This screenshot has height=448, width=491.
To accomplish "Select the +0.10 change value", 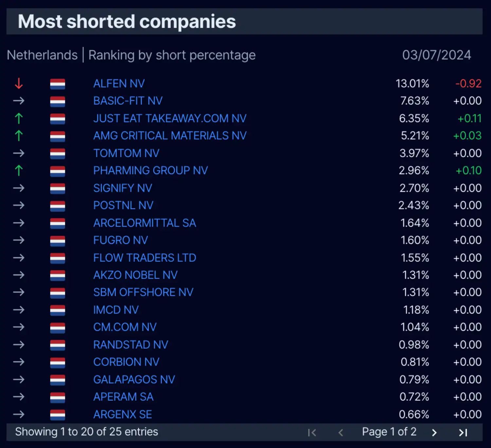I will (x=469, y=170).
